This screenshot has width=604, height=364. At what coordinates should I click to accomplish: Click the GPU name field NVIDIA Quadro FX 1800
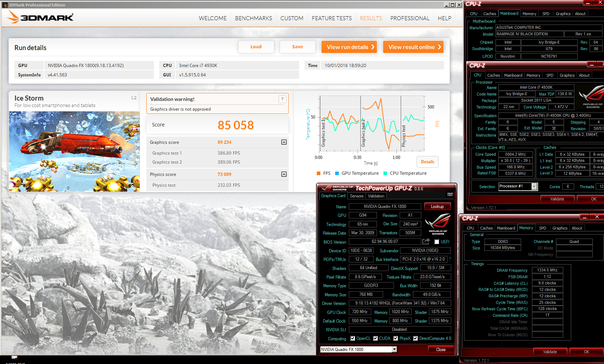coord(385,207)
